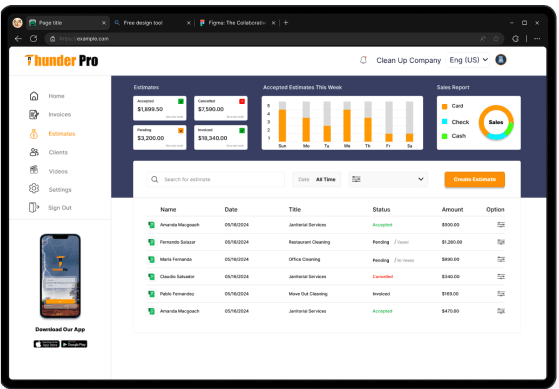
Task: Click the Home icon in sidebar
Action: coord(34,96)
